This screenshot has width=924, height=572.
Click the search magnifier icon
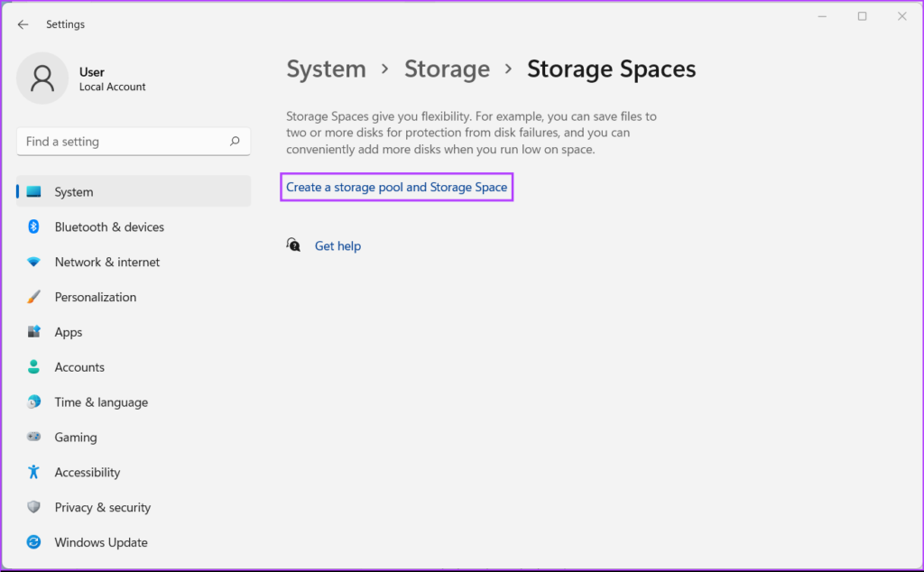click(235, 142)
